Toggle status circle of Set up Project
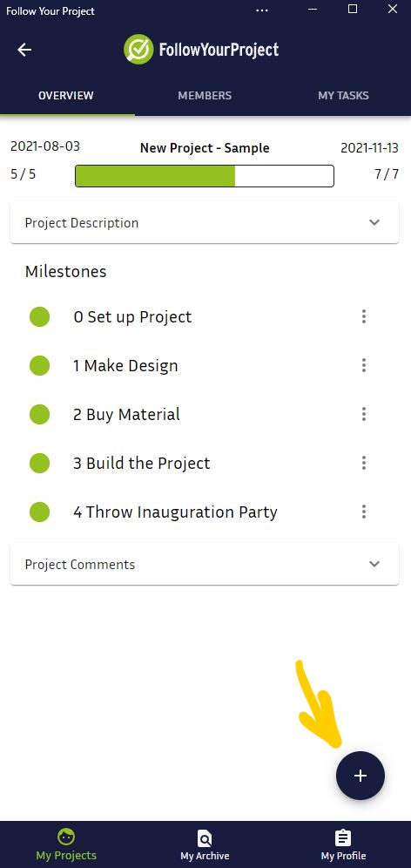Image resolution: width=411 pixels, height=868 pixels. click(40, 316)
